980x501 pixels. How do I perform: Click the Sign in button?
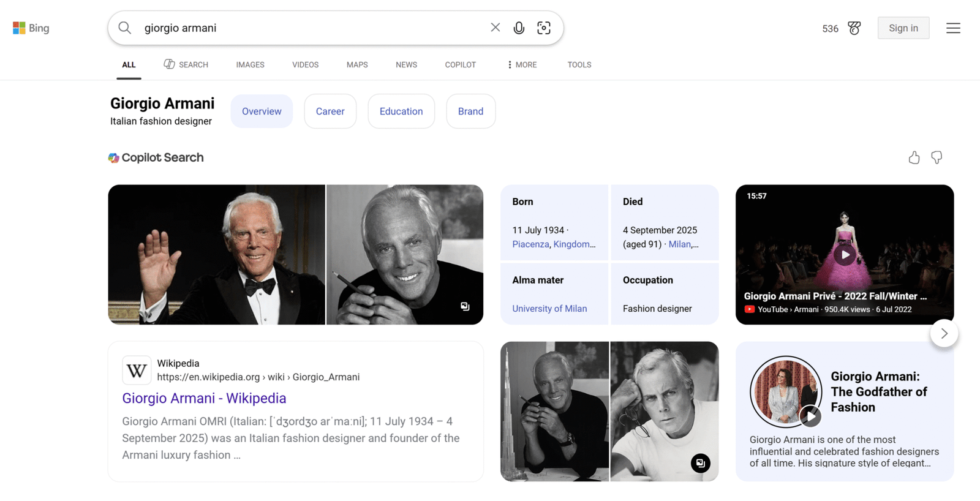[903, 28]
